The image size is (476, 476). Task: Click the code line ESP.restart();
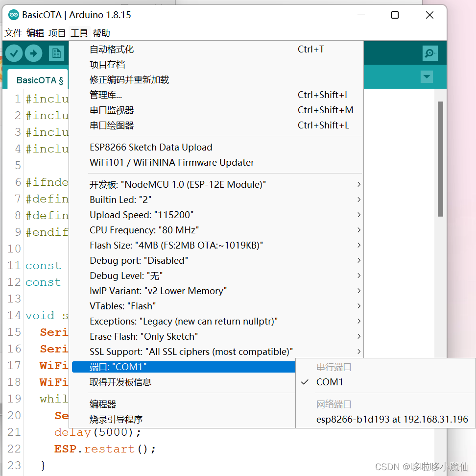(x=105, y=449)
